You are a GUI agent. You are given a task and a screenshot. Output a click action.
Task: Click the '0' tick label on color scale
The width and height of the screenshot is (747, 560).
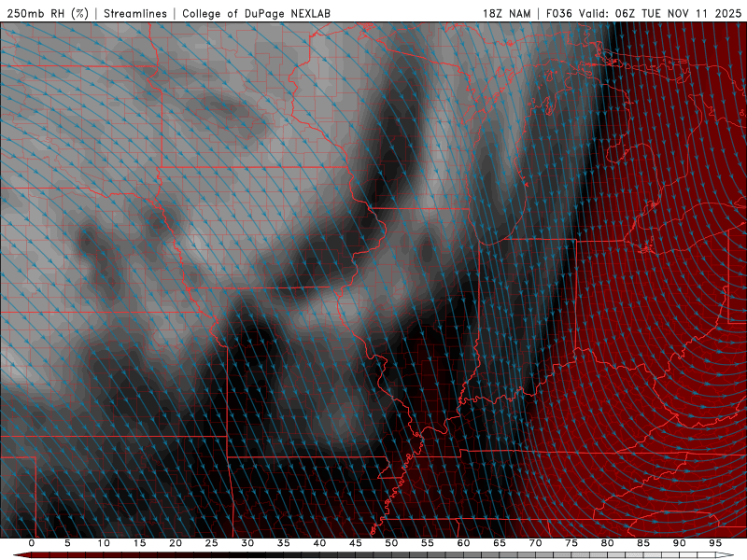point(32,543)
